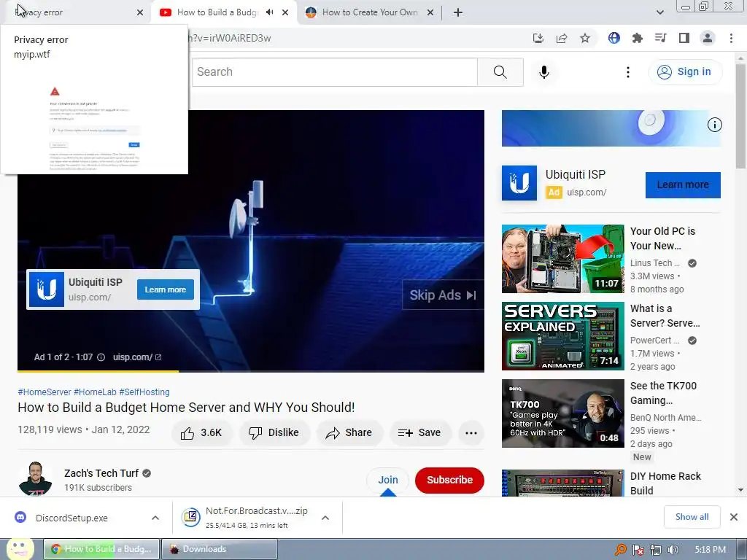The width and height of the screenshot is (747, 560).
Task: Open the globe VPN extension icon
Action: click(614, 38)
